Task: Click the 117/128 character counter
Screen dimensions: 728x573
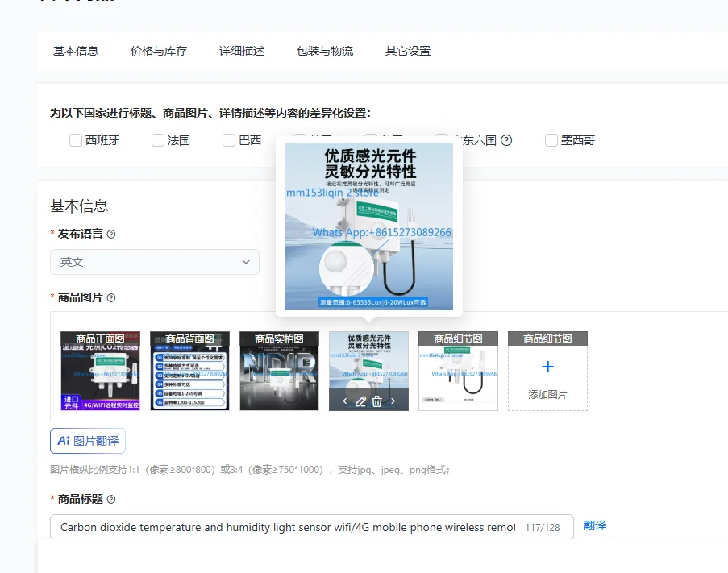Action: 543,528
